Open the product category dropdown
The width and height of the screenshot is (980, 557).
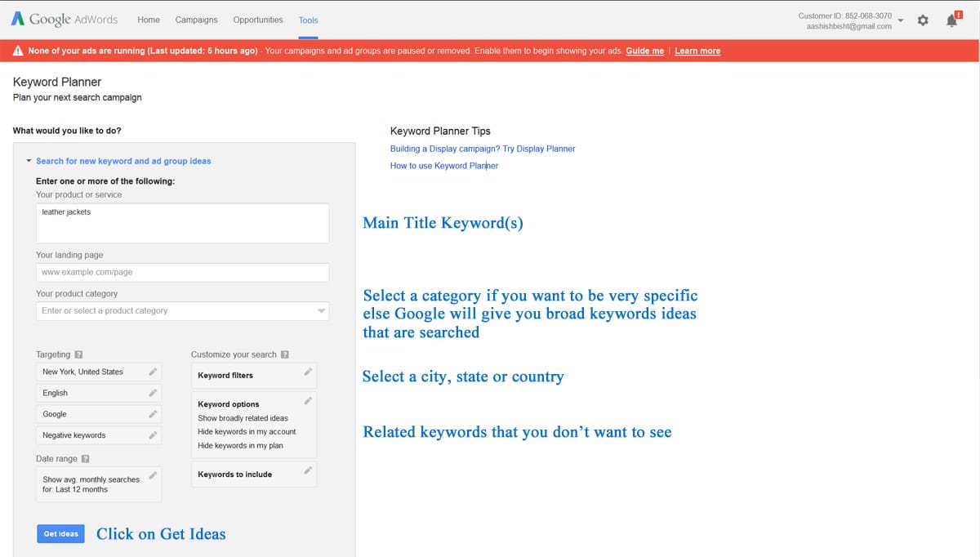coord(182,311)
